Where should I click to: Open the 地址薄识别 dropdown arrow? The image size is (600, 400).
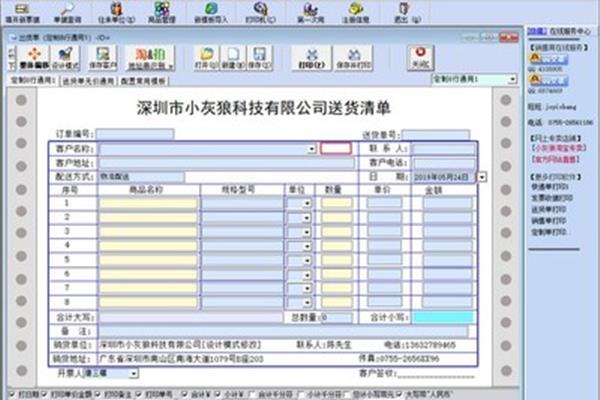coord(170,67)
